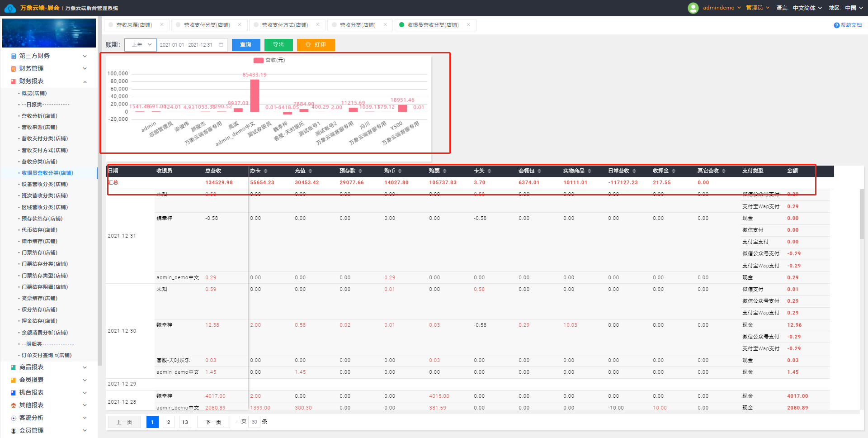Close the 营收支付分类(店铺) tab
Image resolution: width=868 pixels, height=438 pixels.
click(x=240, y=25)
